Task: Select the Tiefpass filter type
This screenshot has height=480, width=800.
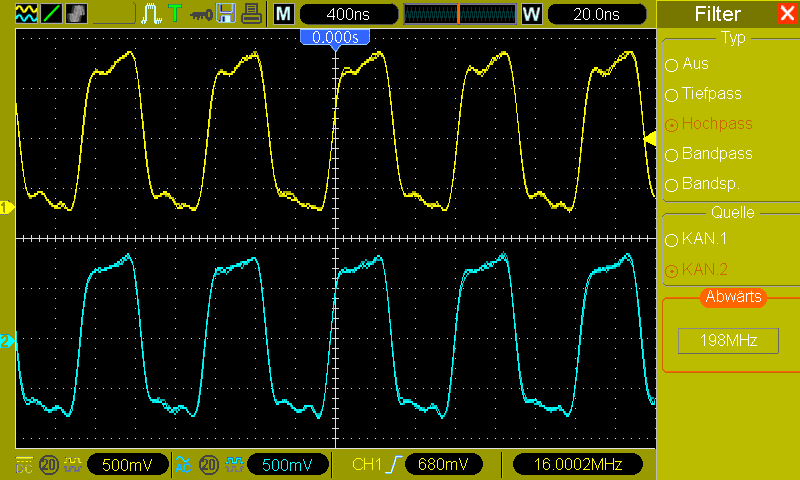Action: pos(704,94)
